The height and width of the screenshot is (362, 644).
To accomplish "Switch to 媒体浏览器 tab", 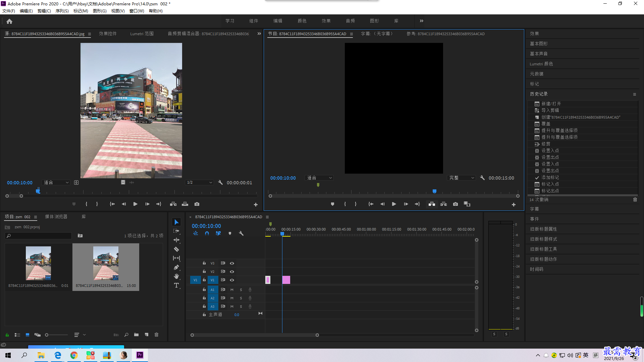I will (x=56, y=217).
